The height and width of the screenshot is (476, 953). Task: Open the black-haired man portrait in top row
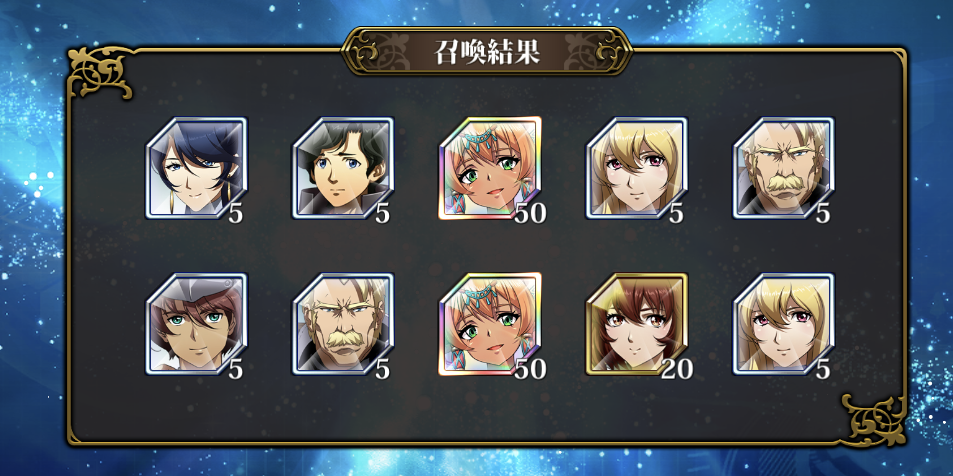click(343, 168)
